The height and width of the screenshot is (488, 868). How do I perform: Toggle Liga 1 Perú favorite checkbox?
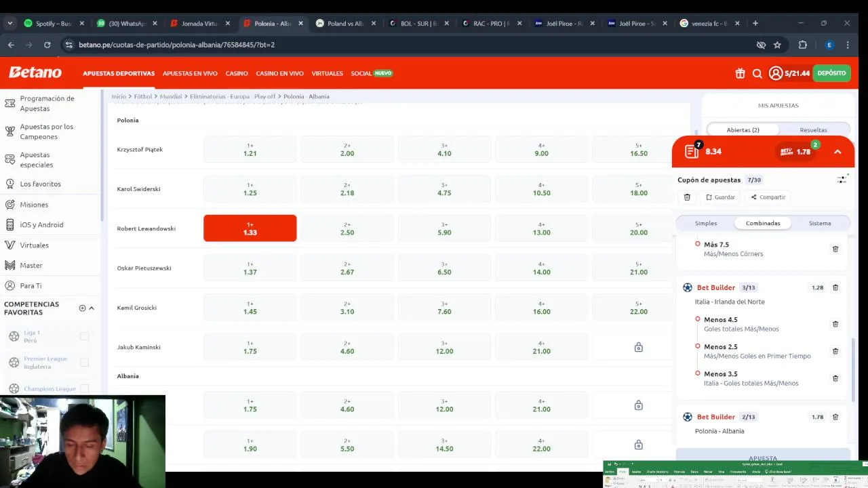84,336
